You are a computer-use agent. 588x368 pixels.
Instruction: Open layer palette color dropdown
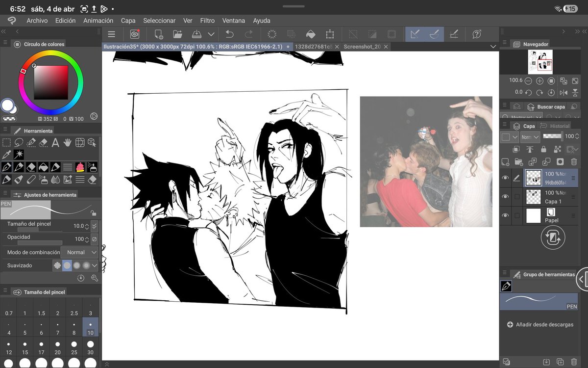coord(510,137)
